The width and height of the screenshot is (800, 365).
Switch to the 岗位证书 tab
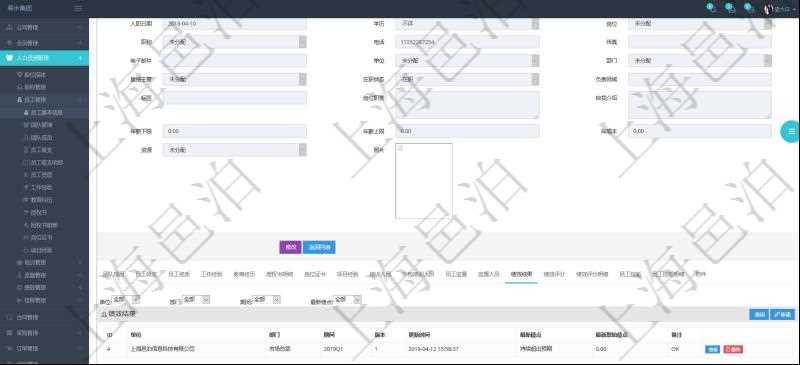tap(314, 274)
